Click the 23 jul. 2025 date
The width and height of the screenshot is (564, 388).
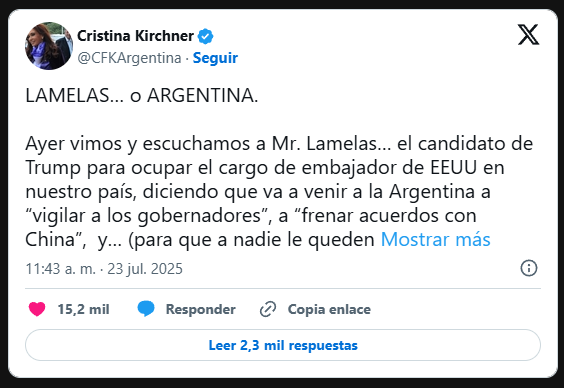tap(145, 269)
